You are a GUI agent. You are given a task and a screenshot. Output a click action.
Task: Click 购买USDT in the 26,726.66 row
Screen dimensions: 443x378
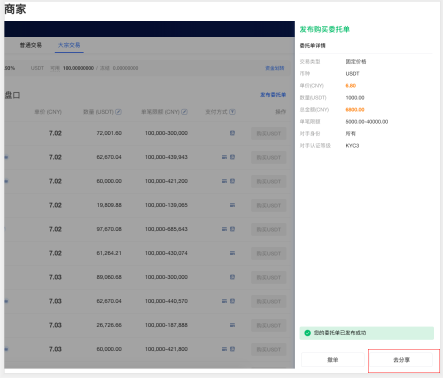tap(269, 325)
